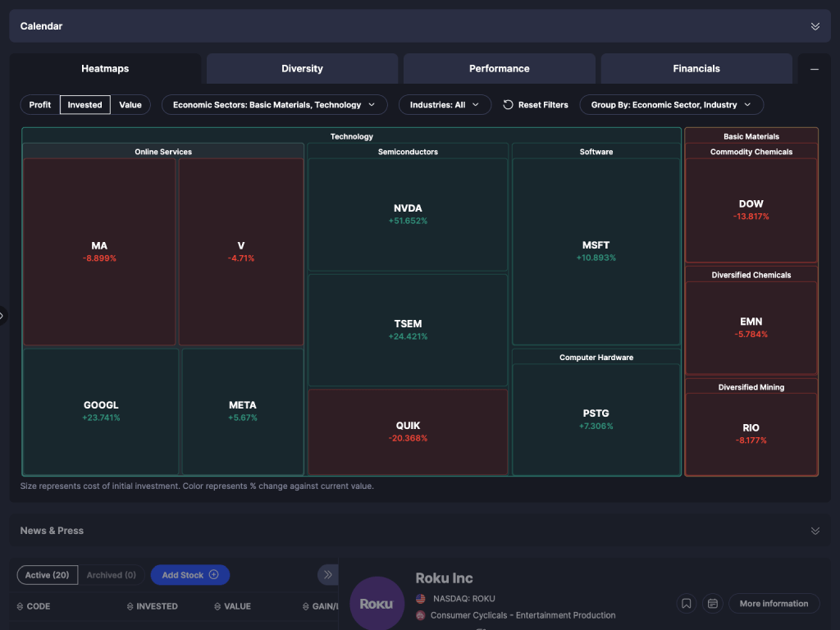Select the MA heatmap tile
The width and height of the screenshot is (840, 630).
point(99,252)
